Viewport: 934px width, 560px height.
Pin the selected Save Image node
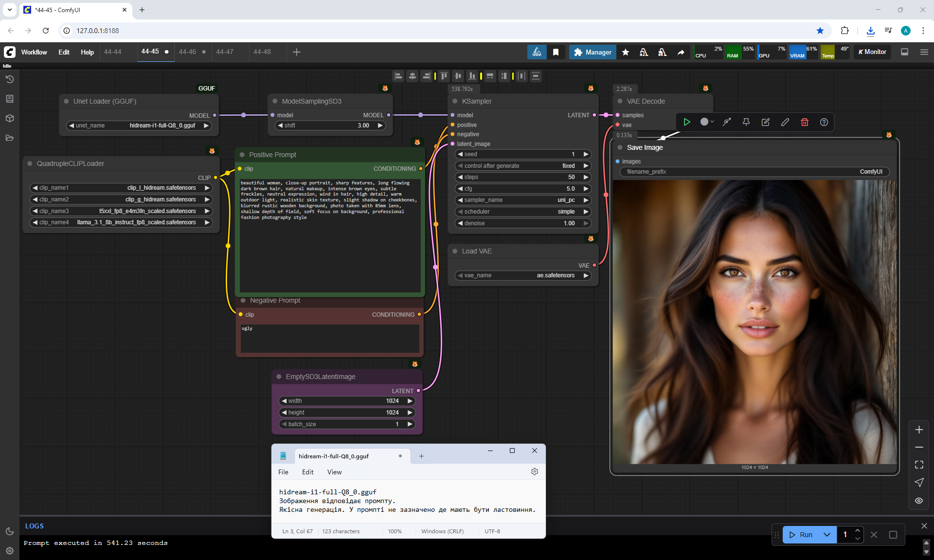(746, 122)
